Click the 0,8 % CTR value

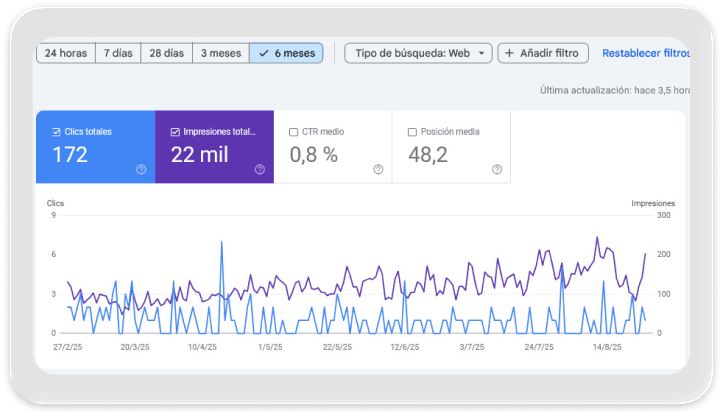[314, 155]
